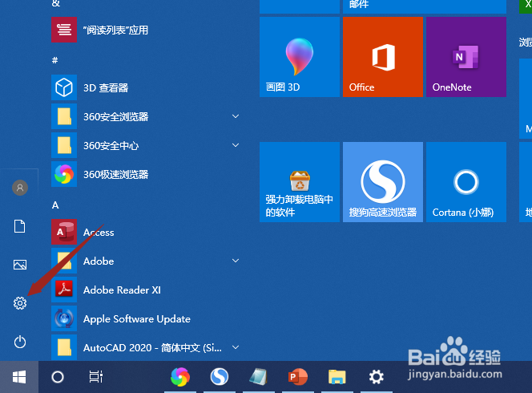This screenshot has width=532, height=393.
Task: Open the 邮件 tile at top
Action: (x=425, y=6)
